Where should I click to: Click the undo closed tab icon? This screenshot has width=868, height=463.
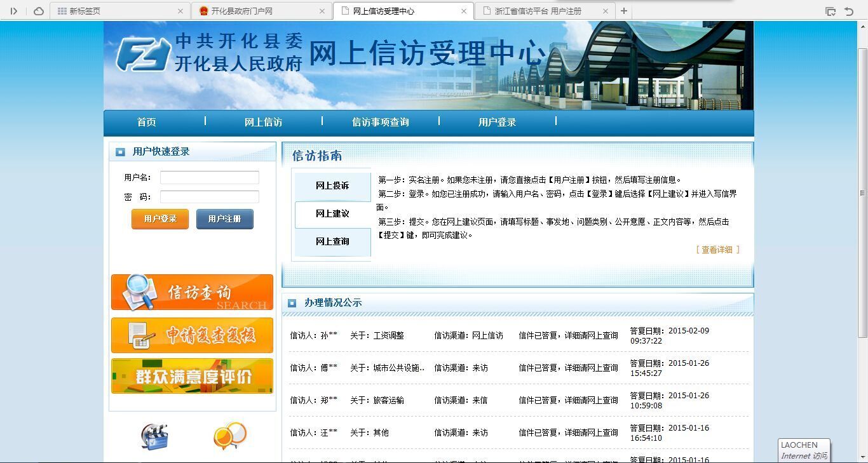(x=849, y=11)
